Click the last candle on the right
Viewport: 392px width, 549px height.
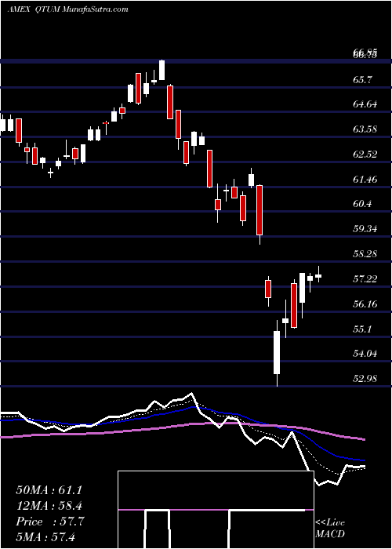click(x=318, y=274)
